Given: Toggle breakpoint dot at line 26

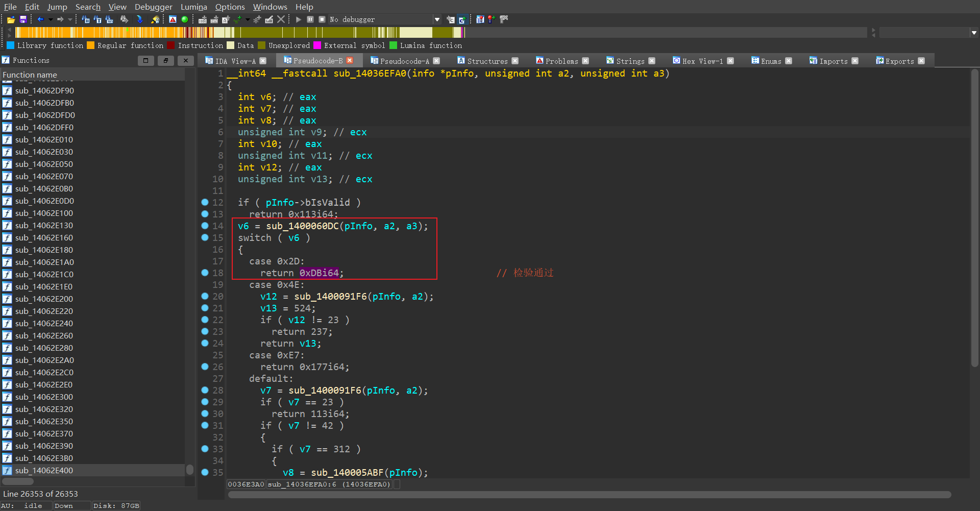Looking at the screenshot, I should pos(205,367).
